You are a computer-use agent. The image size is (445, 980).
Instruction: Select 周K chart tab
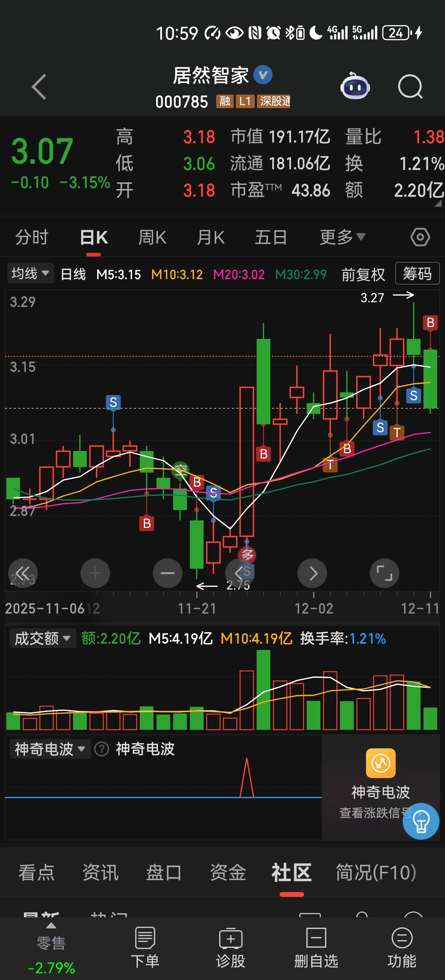[152, 238]
